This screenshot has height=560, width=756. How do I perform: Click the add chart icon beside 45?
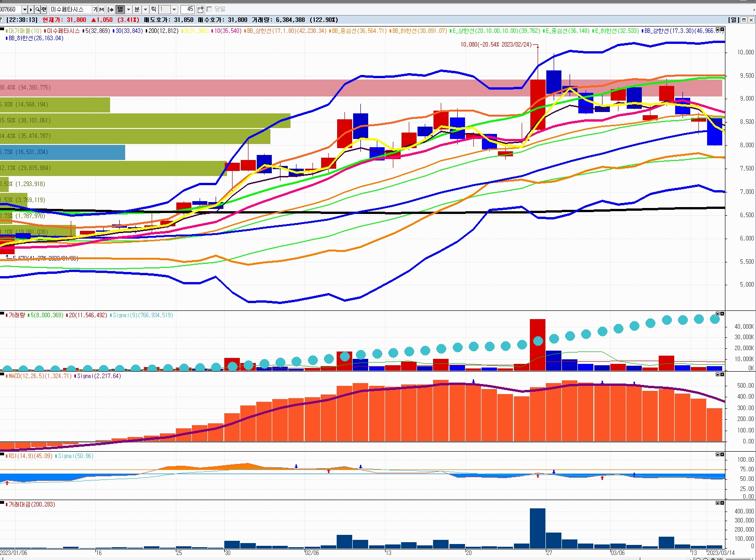tap(201, 10)
